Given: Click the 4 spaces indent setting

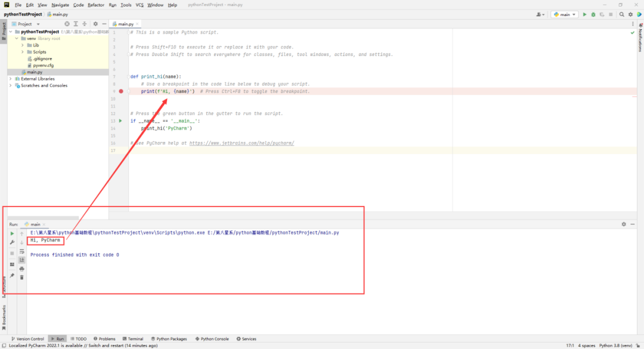Looking at the screenshot, I should (587, 345).
